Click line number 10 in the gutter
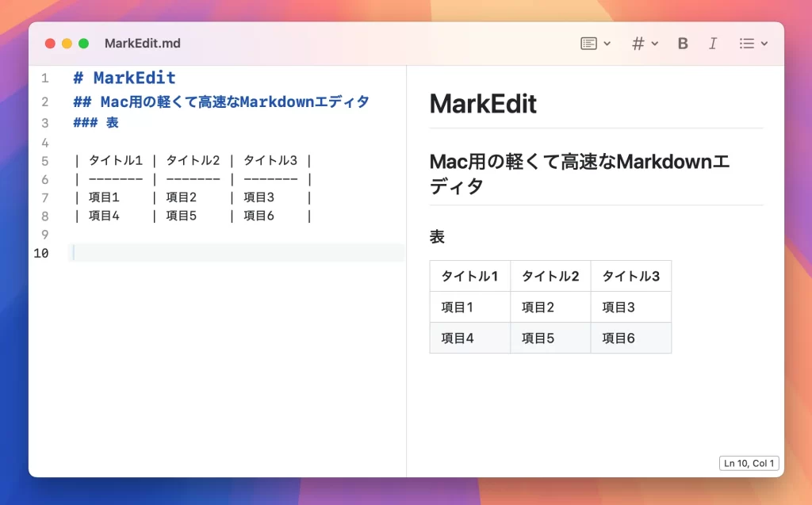Image resolution: width=812 pixels, height=505 pixels. pyautogui.click(x=41, y=253)
